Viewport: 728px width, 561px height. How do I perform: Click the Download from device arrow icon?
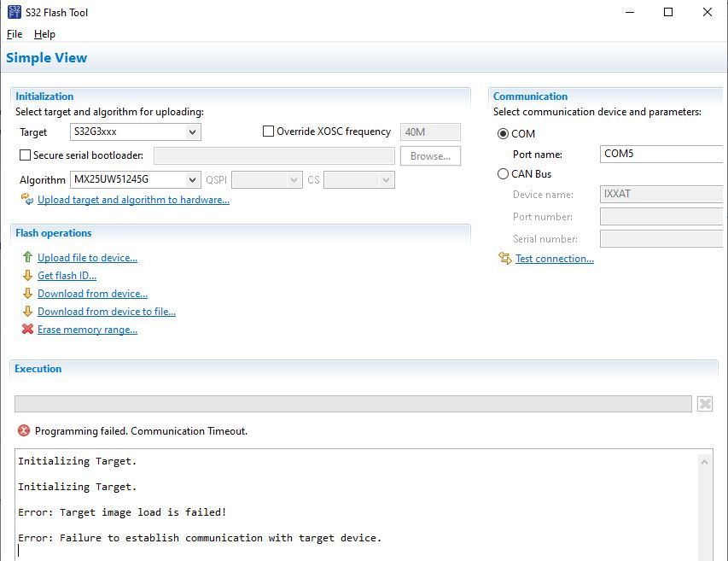click(x=28, y=293)
